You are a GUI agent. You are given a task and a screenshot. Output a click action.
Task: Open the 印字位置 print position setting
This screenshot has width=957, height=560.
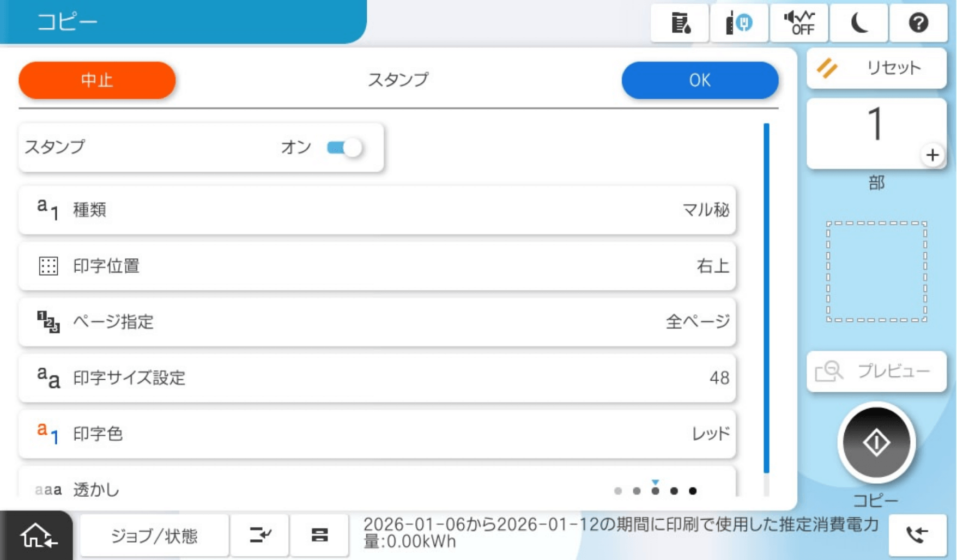coord(377,266)
